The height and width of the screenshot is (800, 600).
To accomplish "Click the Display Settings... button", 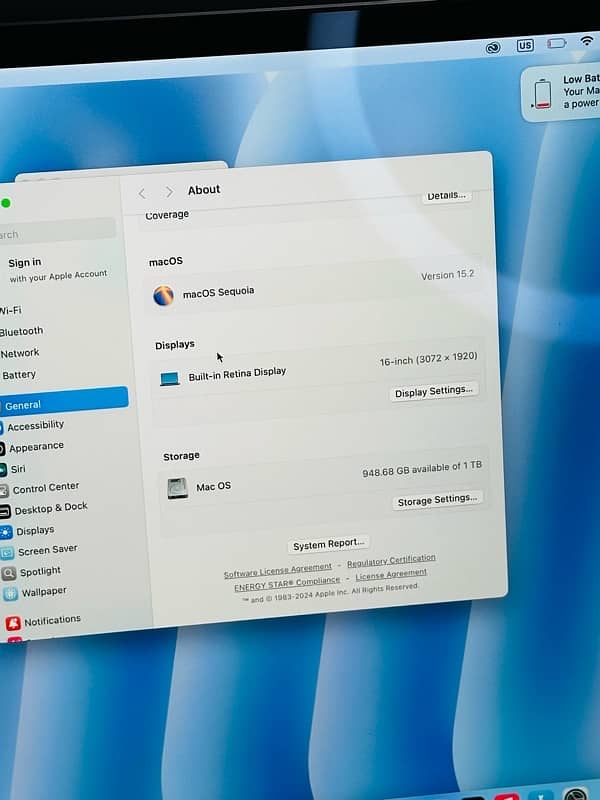I will click(x=433, y=392).
